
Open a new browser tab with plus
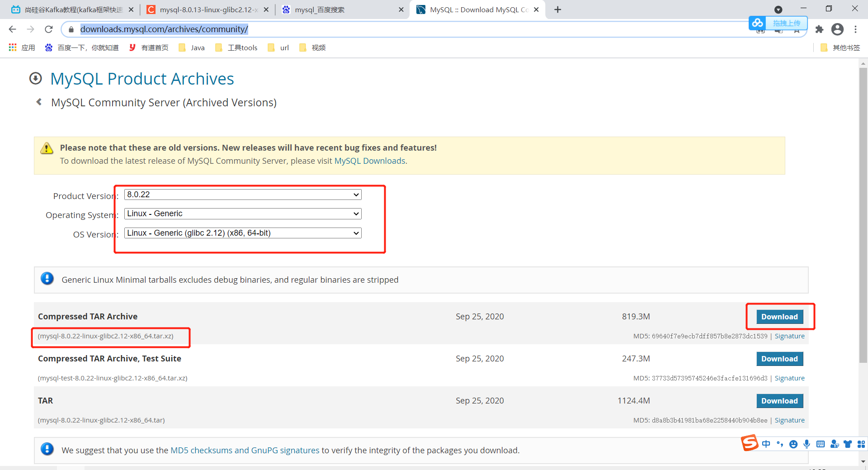pos(558,9)
